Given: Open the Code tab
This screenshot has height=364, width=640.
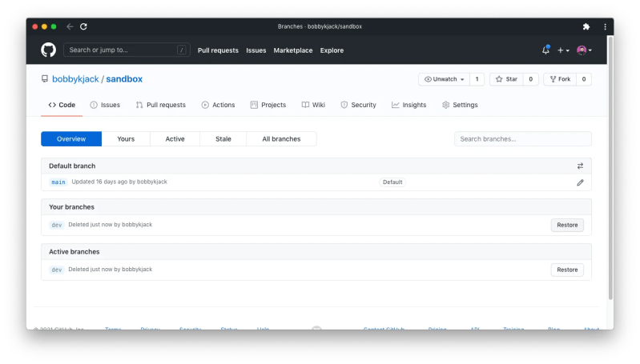Looking at the screenshot, I should coord(62,105).
